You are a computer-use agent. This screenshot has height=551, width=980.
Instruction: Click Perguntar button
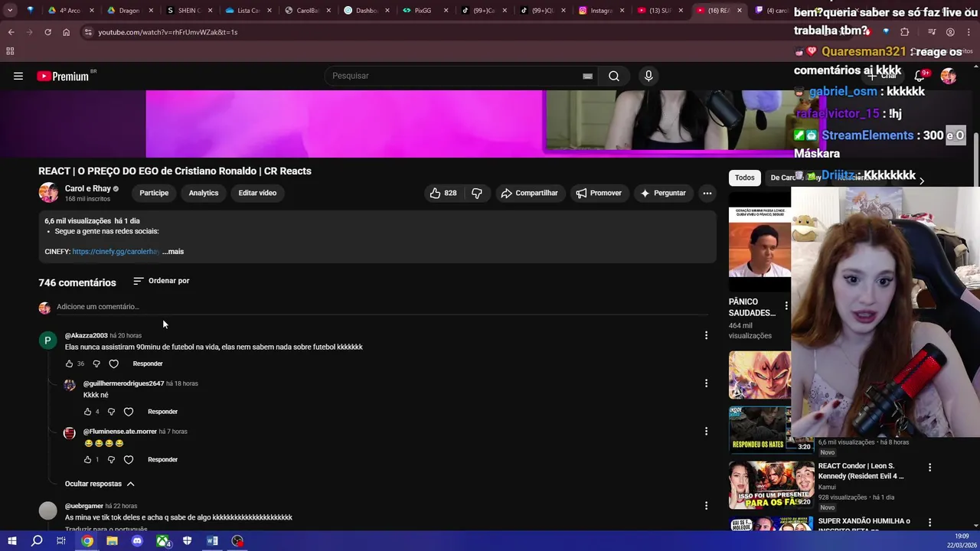663,193
